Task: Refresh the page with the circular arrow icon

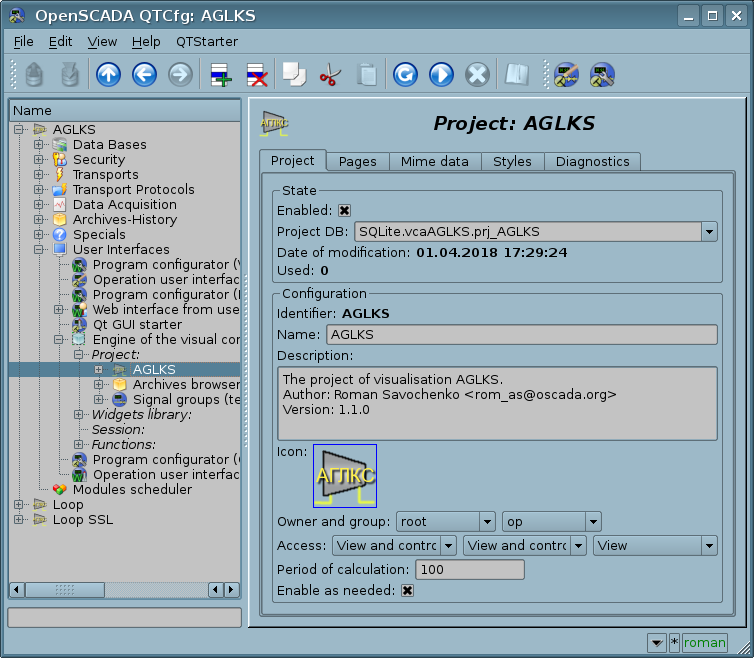Action: pos(405,75)
